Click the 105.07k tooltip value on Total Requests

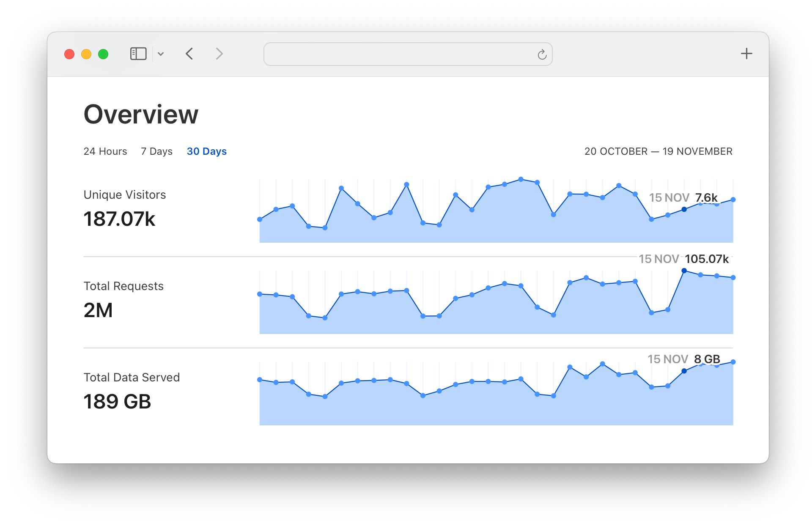(707, 259)
